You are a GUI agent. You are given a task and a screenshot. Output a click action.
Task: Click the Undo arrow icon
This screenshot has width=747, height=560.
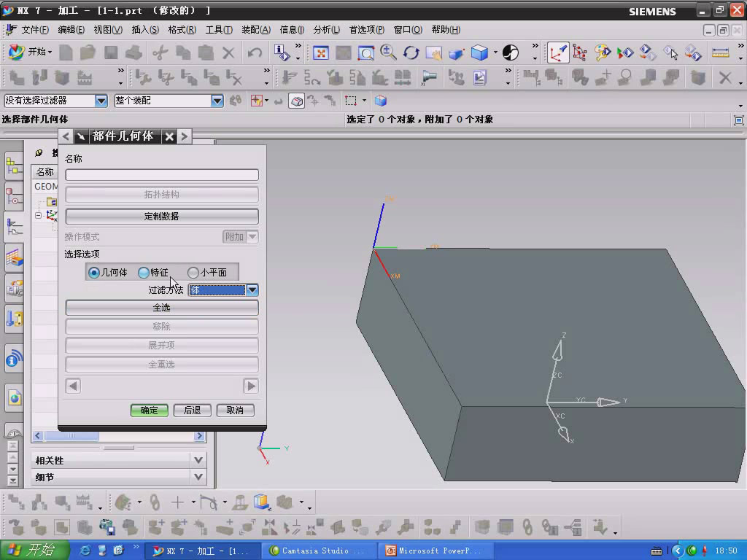click(x=255, y=52)
